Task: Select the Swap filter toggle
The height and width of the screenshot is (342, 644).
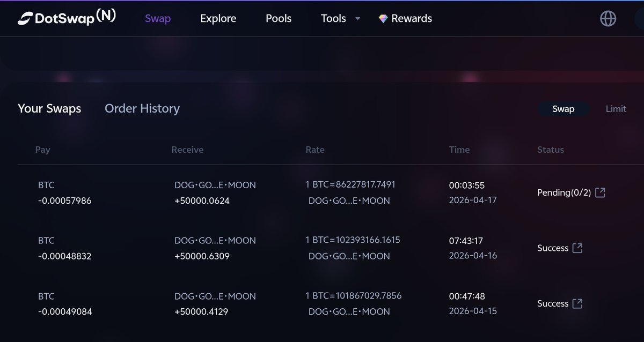Action: click(x=563, y=109)
